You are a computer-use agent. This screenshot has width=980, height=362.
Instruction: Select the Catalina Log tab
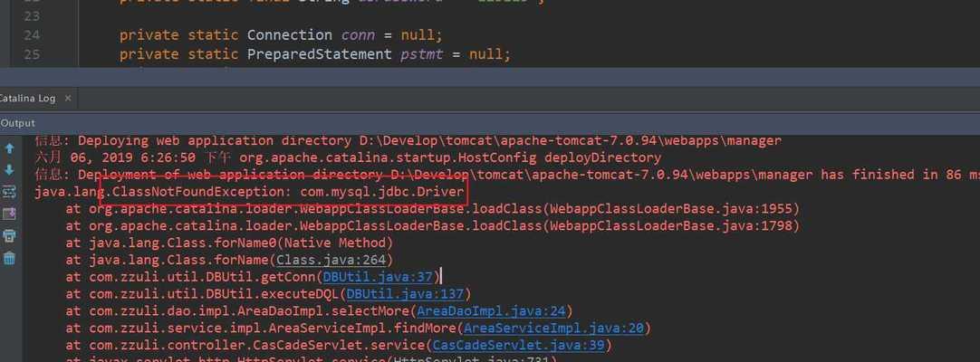coord(27,98)
